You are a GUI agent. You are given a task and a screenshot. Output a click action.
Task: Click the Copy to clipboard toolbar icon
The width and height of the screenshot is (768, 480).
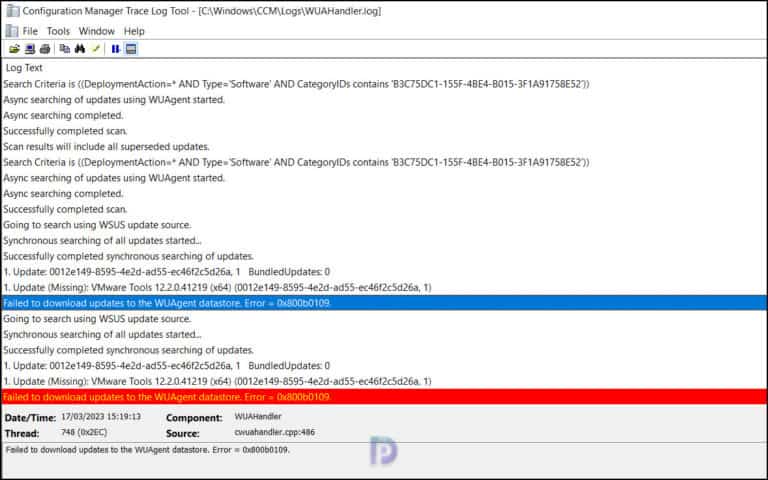(64, 49)
